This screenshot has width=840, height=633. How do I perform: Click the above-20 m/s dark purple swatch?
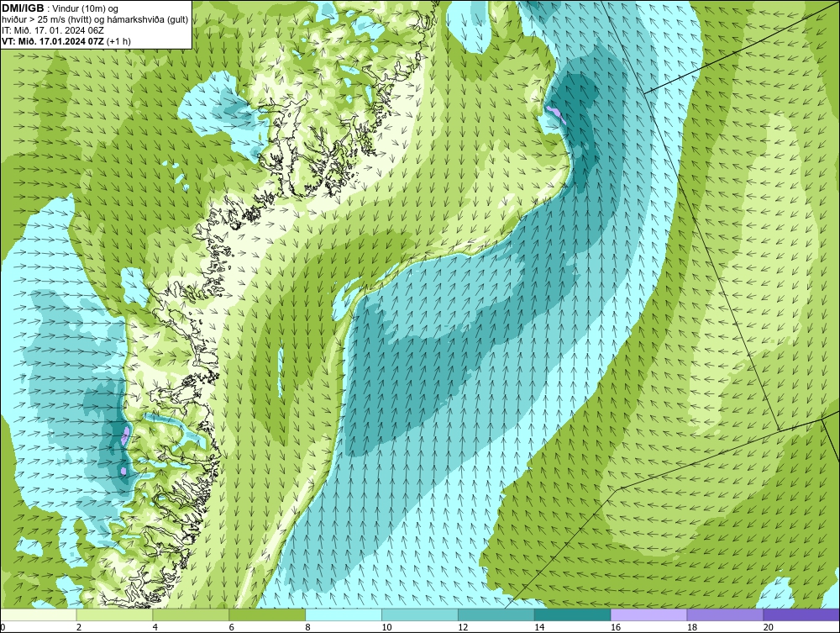(x=801, y=615)
